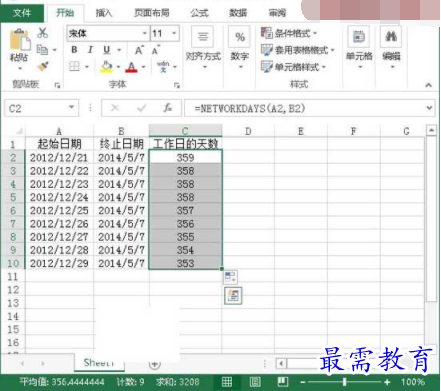Viewport: 441px width, 391px height.
Task: Open Format as Table (套用表格格式)
Action: (x=297, y=50)
